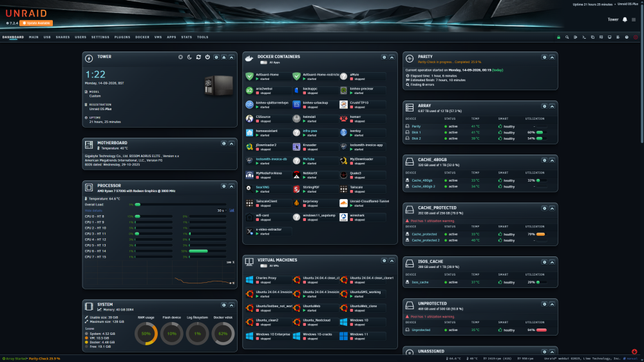Open the VMs tab
The height and width of the screenshot is (362, 644).
[158, 37]
